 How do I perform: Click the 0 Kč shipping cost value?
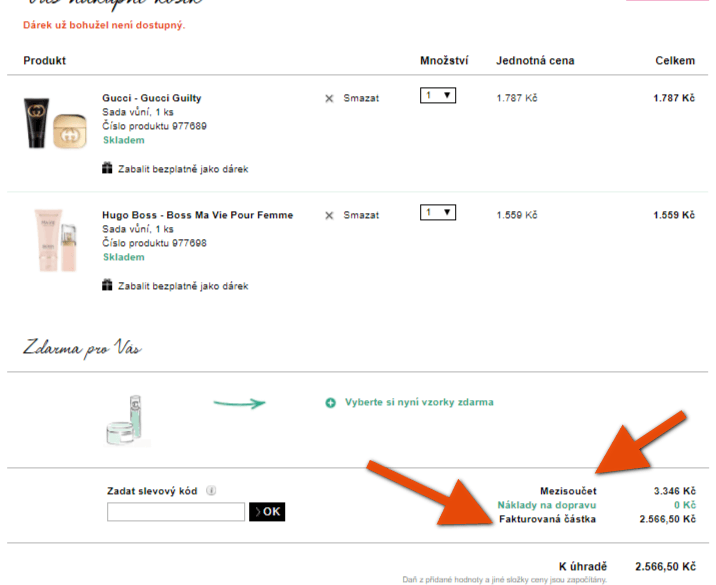pos(685,505)
